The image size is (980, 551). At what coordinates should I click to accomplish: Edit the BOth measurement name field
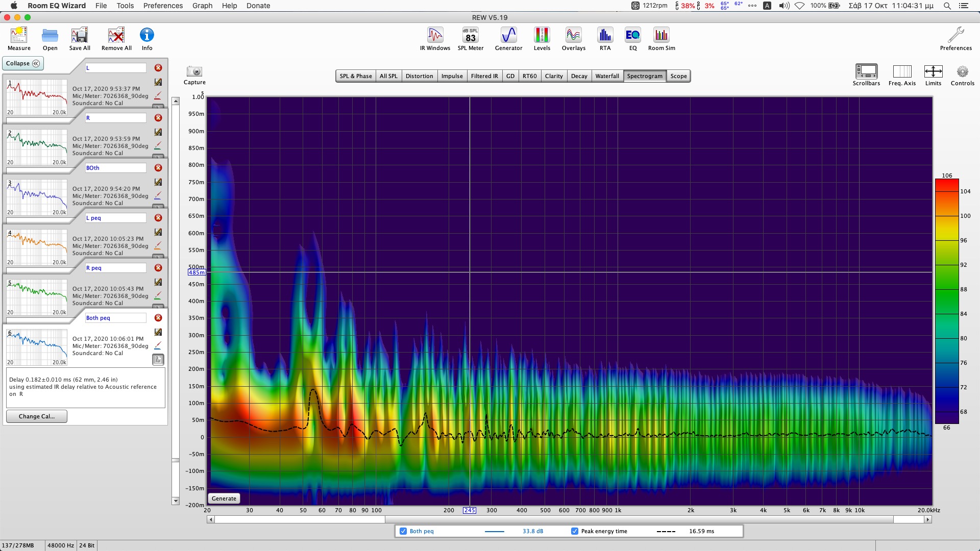[116, 168]
